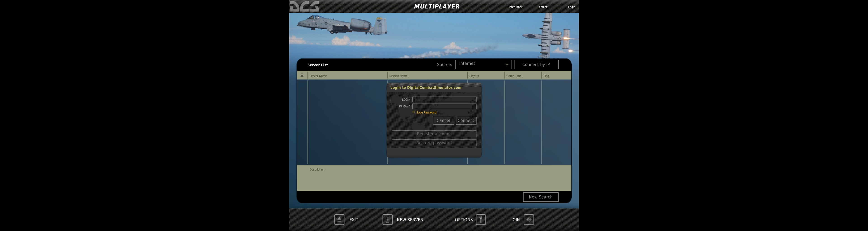The width and height of the screenshot is (868, 231).
Task: Focus the PASSWD input field
Action: coord(444,106)
